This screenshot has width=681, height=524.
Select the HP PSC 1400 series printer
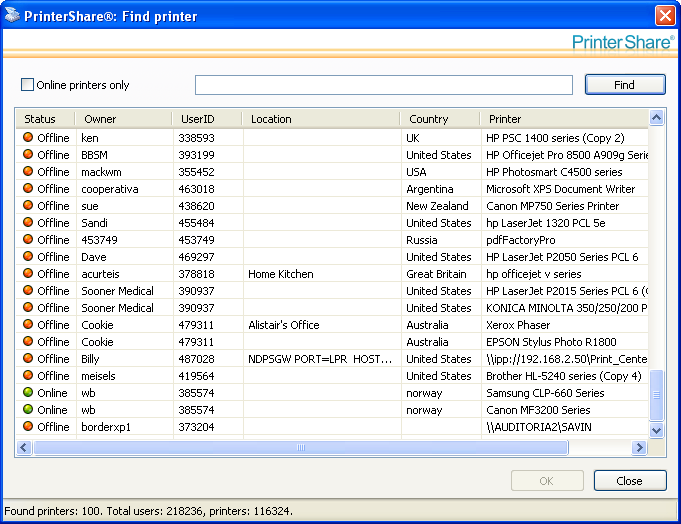pos(555,138)
